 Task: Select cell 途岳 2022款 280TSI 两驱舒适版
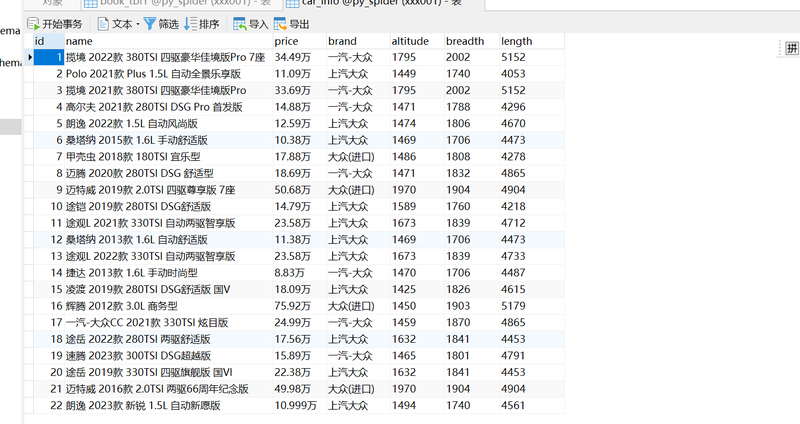(x=168, y=339)
